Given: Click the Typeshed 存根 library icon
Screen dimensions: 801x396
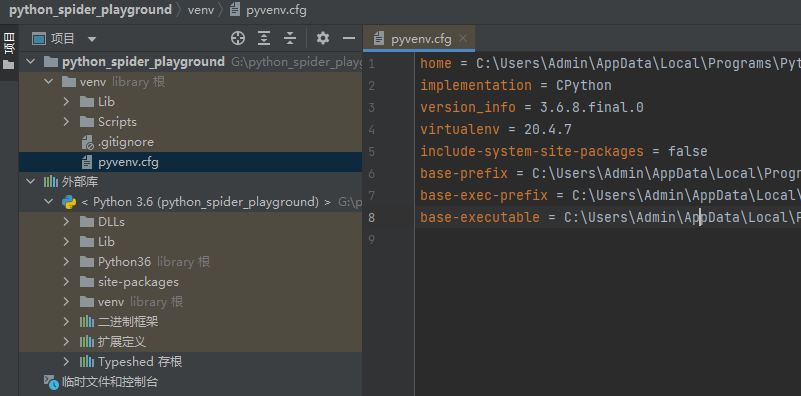Looking at the screenshot, I should [87, 362].
